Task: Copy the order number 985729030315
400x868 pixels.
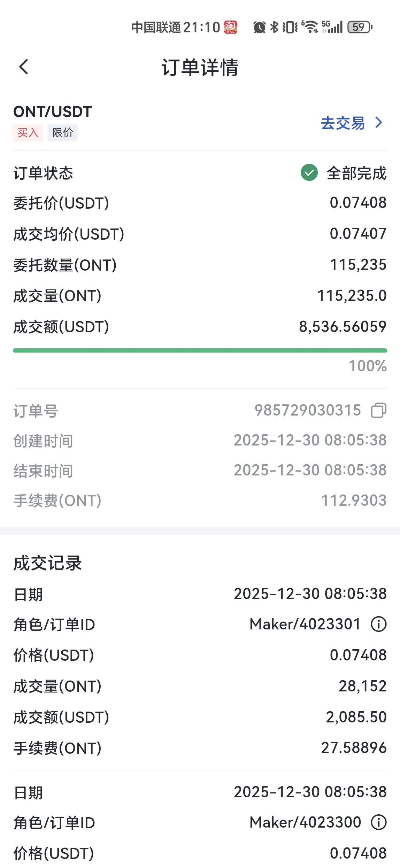Action: point(379,410)
